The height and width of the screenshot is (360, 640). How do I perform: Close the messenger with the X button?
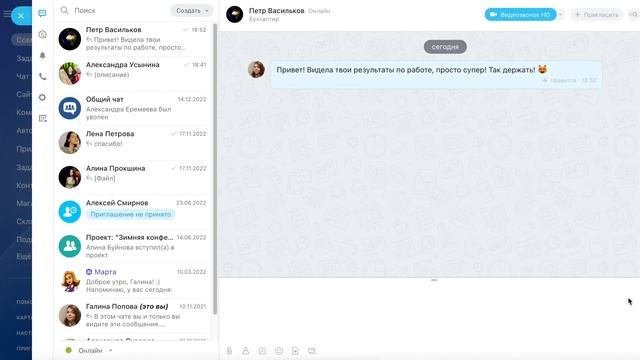click(x=21, y=16)
